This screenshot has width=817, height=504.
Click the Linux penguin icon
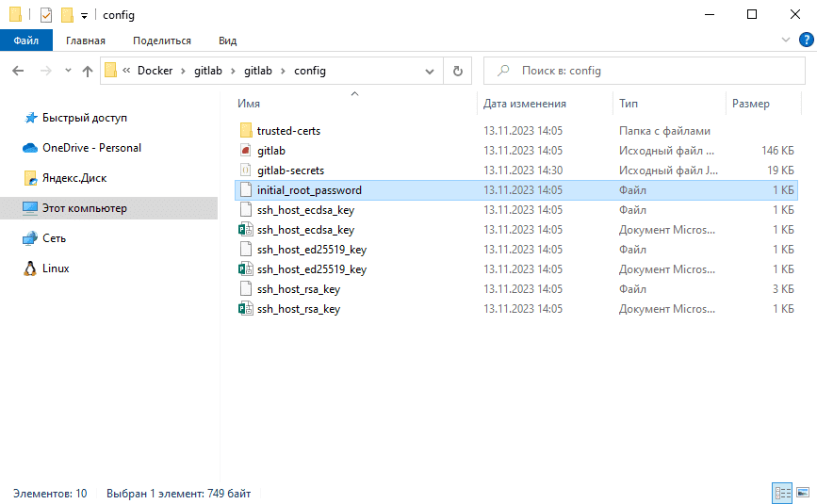(30, 268)
